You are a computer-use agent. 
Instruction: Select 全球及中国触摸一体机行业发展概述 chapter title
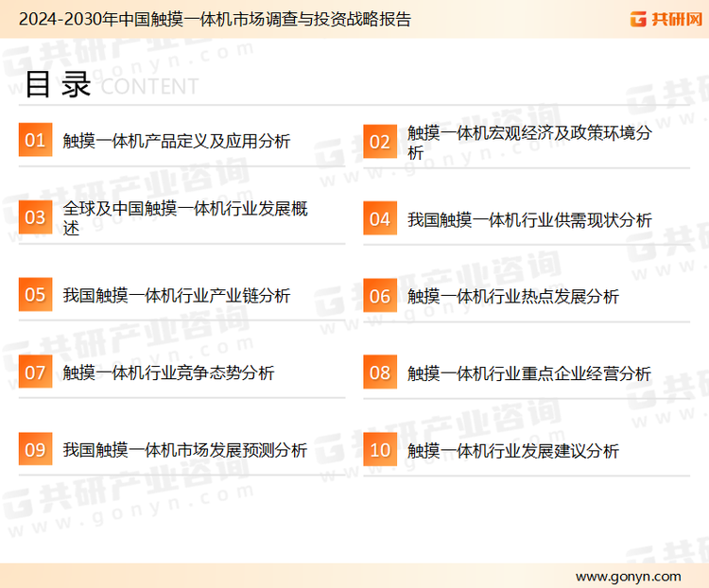pyautogui.click(x=185, y=218)
